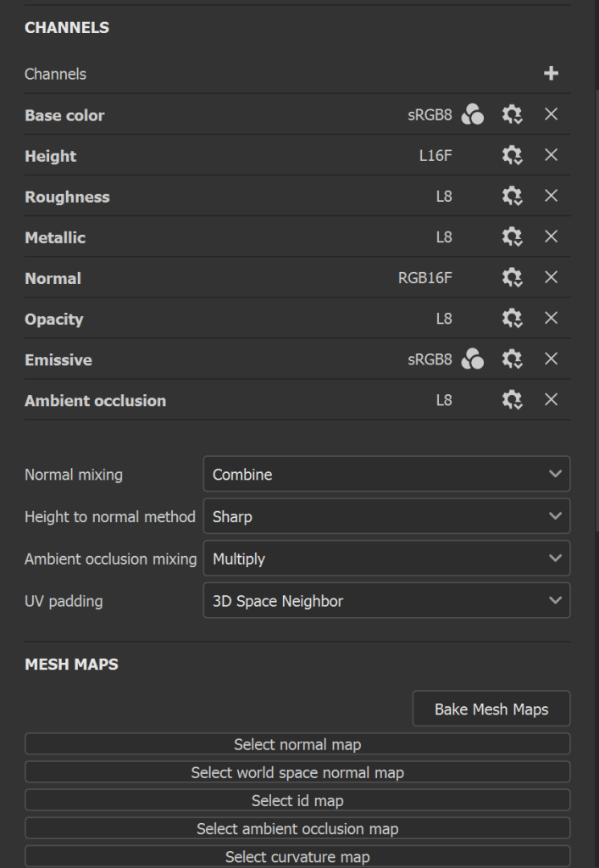Screen dimensions: 599x868
Task: Remove the Ambient occlusion channel
Action: point(551,399)
